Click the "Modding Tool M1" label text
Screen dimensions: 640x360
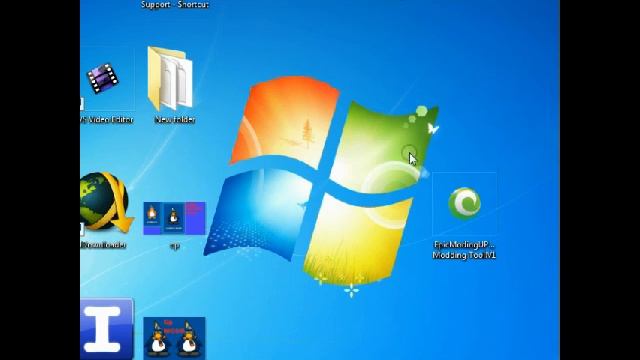pos(464,255)
